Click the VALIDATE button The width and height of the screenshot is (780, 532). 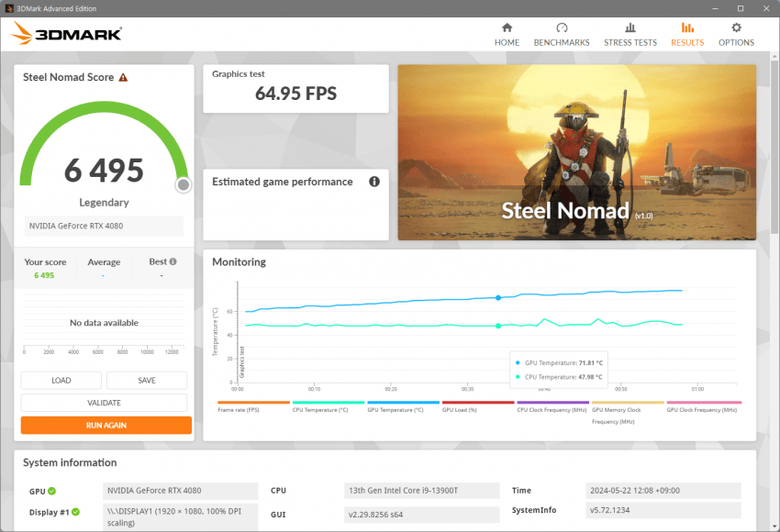[x=104, y=403]
